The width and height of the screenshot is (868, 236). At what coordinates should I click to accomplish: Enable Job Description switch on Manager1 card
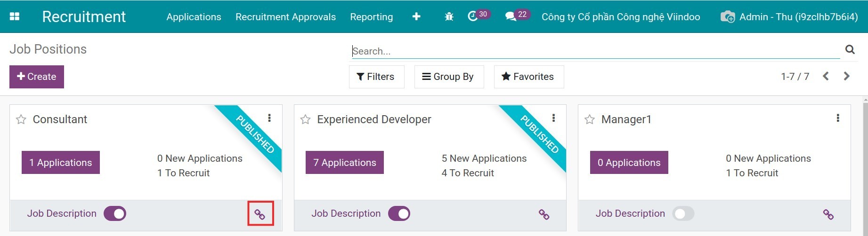683,213
